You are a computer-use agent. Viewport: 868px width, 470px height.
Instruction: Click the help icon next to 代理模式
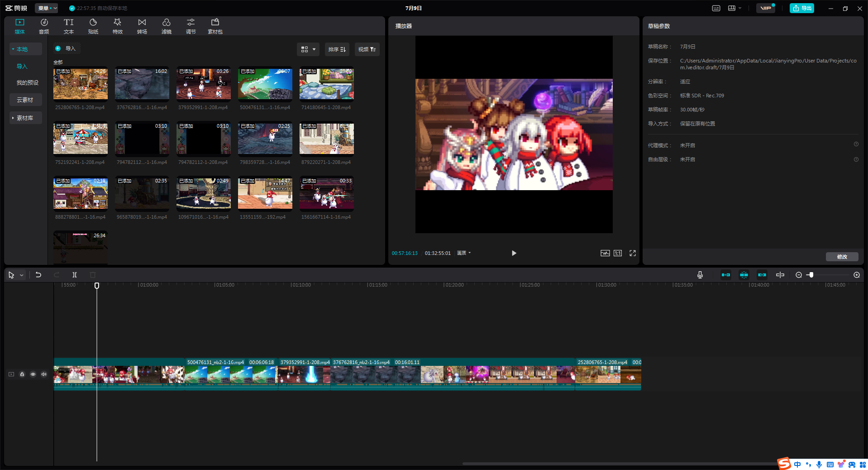coord(856,144)
